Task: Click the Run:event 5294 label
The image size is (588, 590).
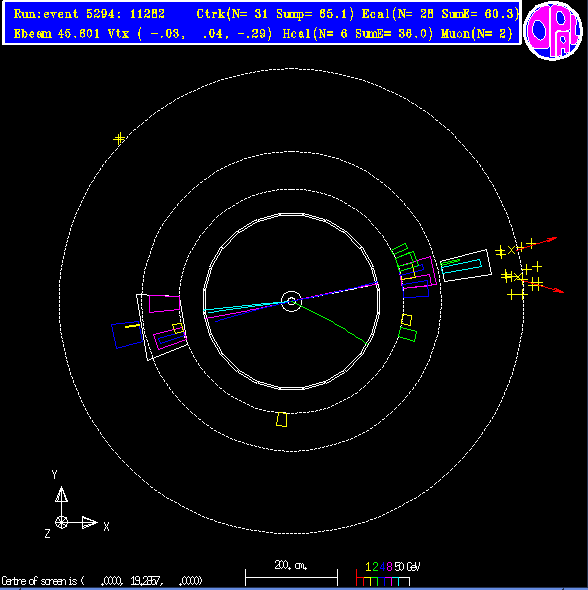Action: [89, 14]
